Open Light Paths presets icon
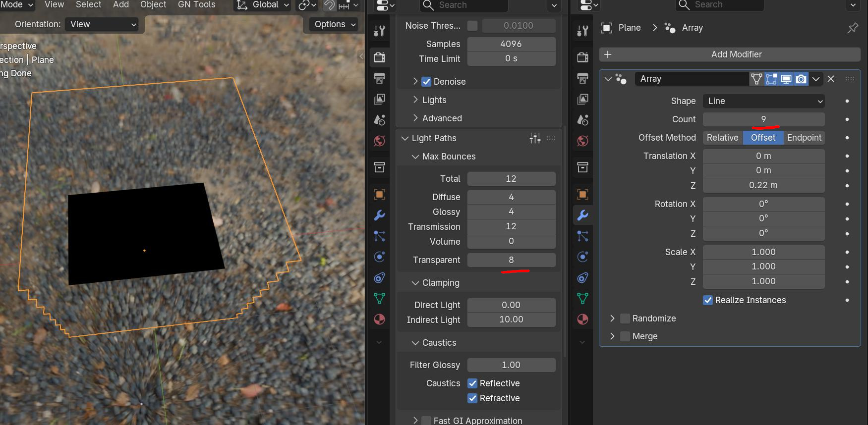Image resolution: width=868 pixels, height=425 pixels. pos(535,138)
